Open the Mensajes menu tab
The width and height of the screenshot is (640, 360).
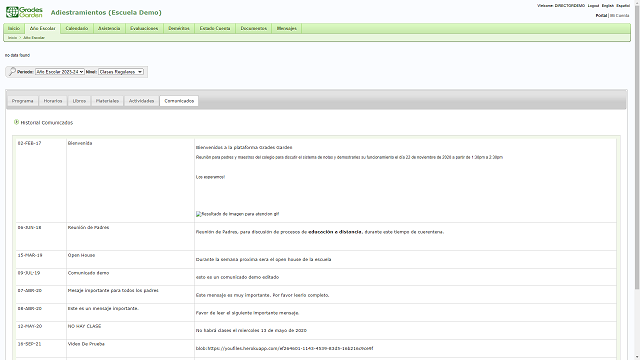pos(287,28)
